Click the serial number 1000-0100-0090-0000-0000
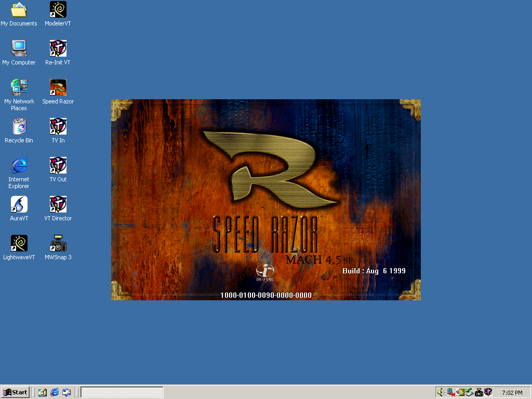Viewport: 532px width, 399px height. 266,295
